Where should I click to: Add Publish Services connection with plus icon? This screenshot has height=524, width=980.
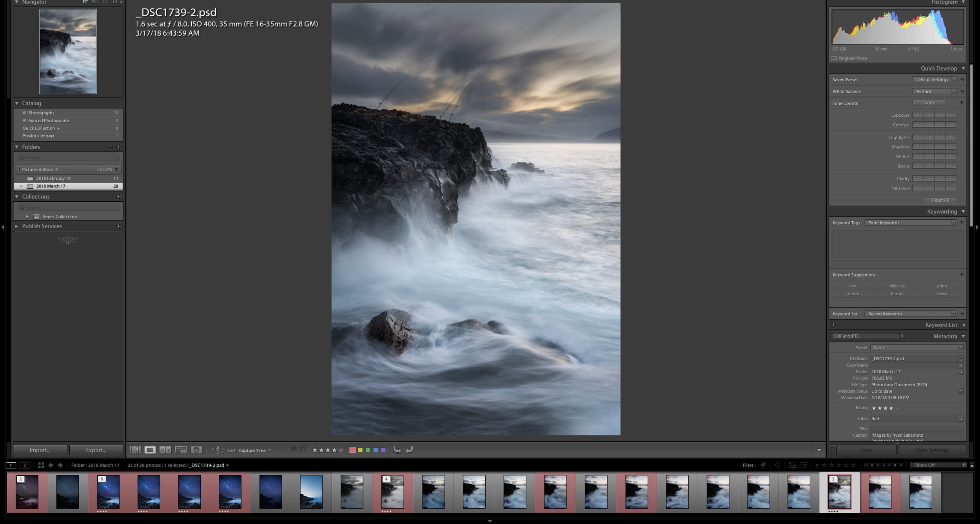[x=119, y=226]
